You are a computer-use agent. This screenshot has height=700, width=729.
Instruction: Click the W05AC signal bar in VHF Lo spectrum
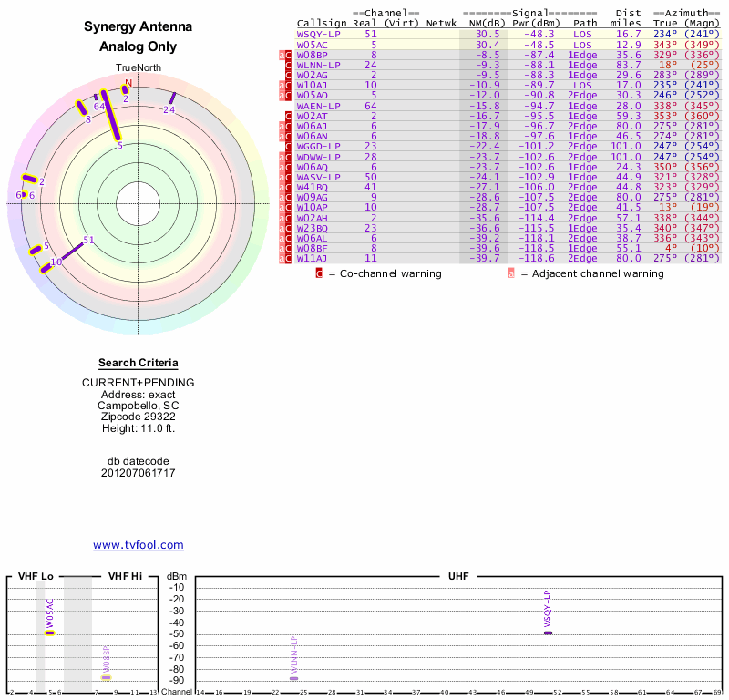pos(50,632)
